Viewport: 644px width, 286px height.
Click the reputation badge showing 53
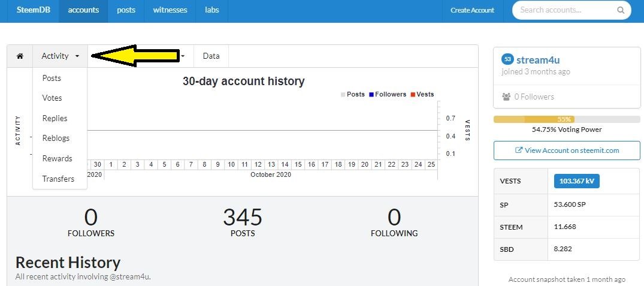point(507,59)
